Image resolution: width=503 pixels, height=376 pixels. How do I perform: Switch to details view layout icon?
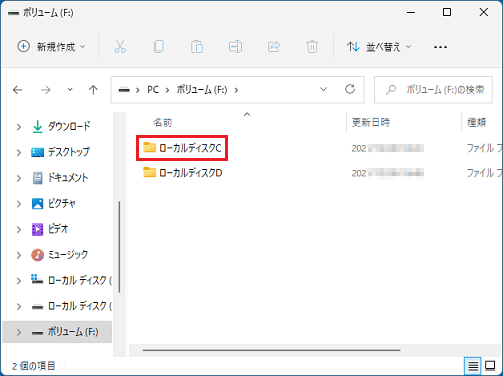pos(473,366)
